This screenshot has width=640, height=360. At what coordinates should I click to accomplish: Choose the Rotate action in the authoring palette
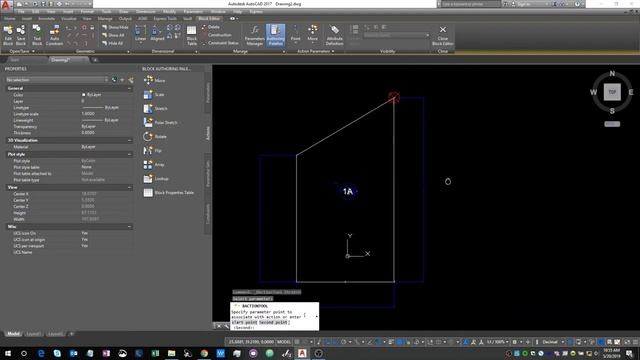pyautogui.click(x=155, y=136)
